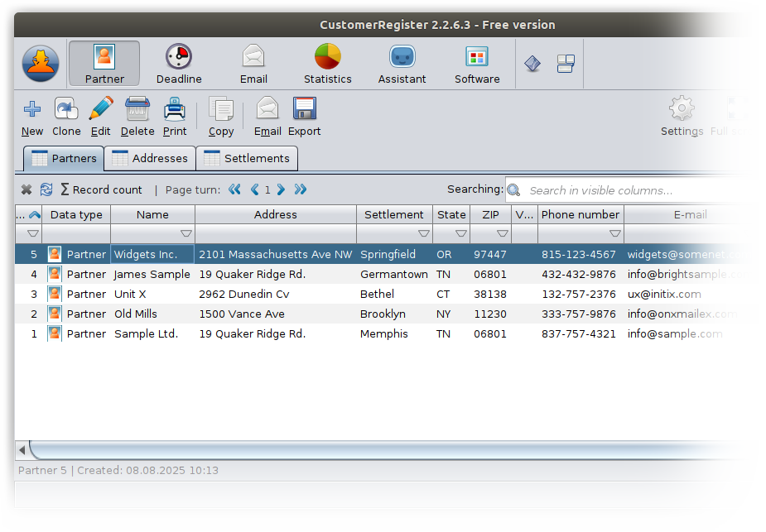Open the Name column filter dropdown
This screenshot has height=532, width=766.
click(186, 233)
